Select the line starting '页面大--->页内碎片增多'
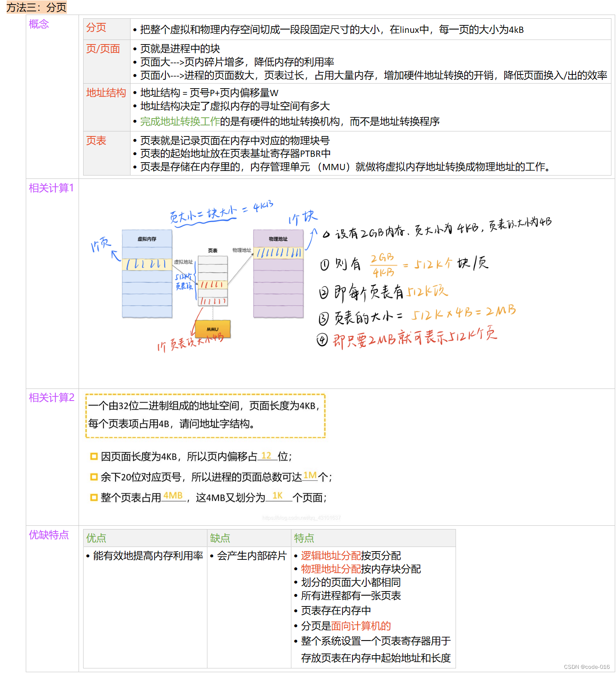 coord(237,62)
